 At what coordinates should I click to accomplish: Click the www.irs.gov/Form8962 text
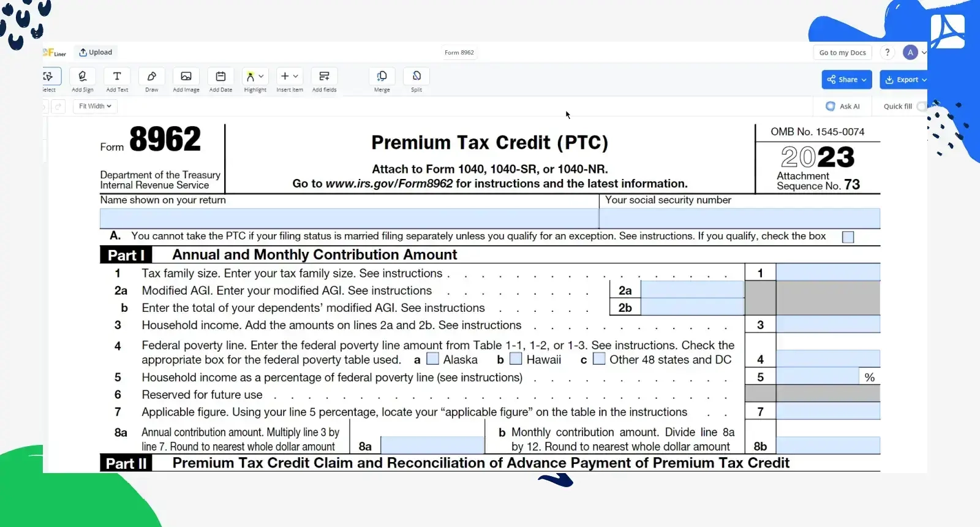pos(389,184)
